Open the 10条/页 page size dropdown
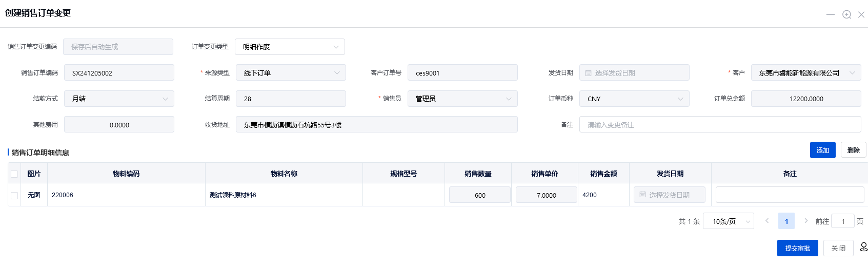This screenshot has width=868, height=265. (729, 221)
